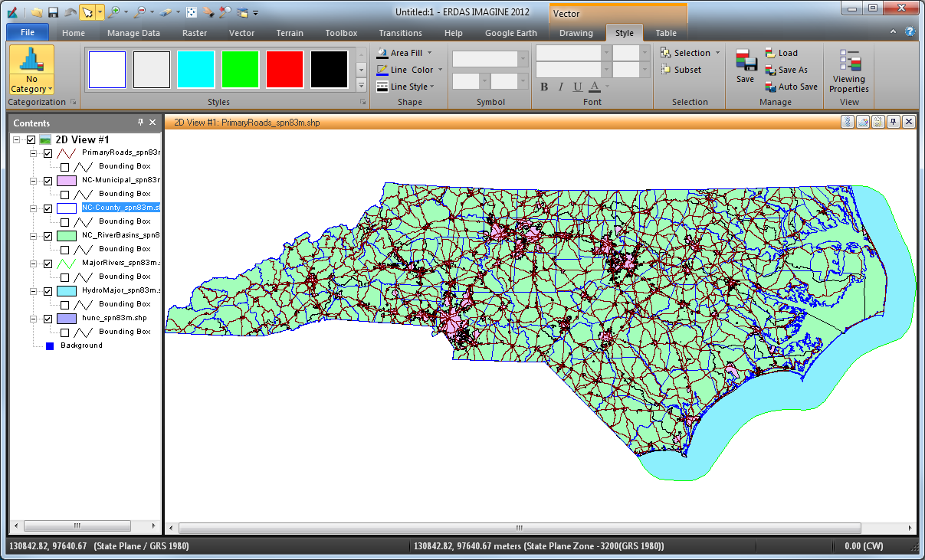Click the fit-to-frame icon in top toolbar

(x=192, y=12)
